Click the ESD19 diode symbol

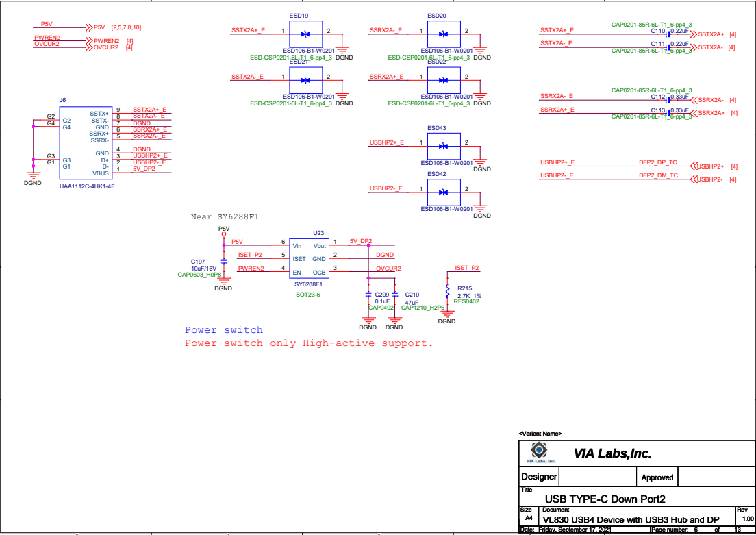[305, 34]
